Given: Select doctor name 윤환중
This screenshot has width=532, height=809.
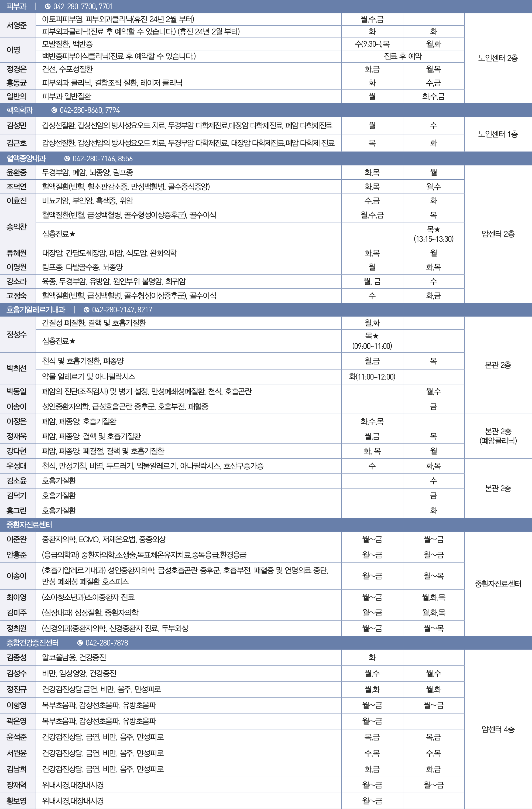Looking at the screenshot, I should coord(17,172).
